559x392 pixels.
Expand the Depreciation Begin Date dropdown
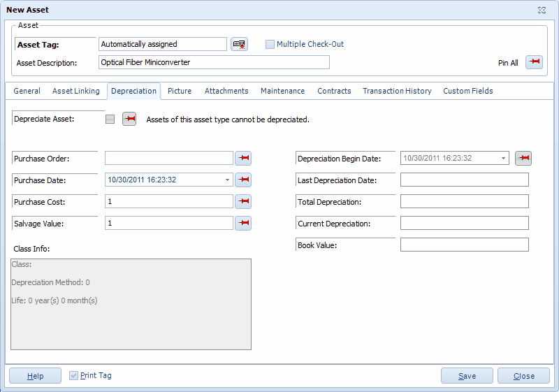tap(503, 159)
